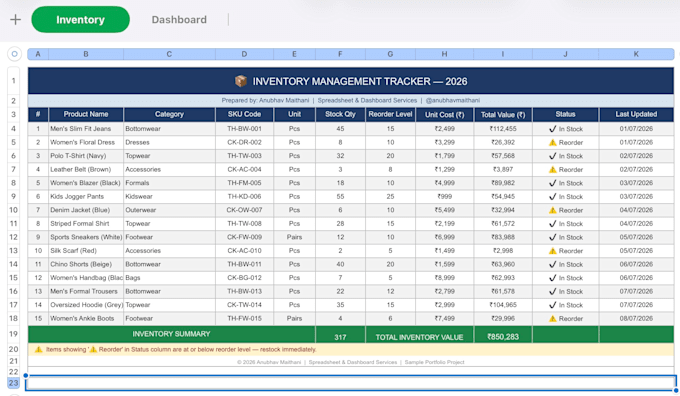Click the checkmark icon for Polo T-Shirt row

pyautogui.click(x=552, y=156)
